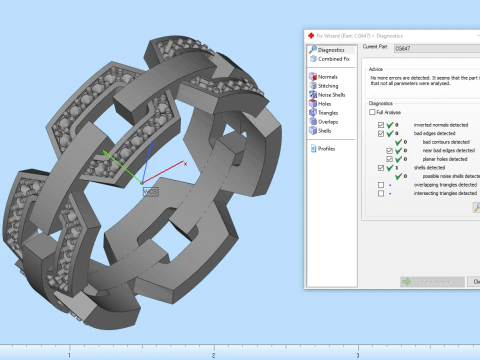This screenshot has height=360, width=480.
Task: Open Profiles in the Fix Wizard sidebar
Action: [x=322, y=149]
